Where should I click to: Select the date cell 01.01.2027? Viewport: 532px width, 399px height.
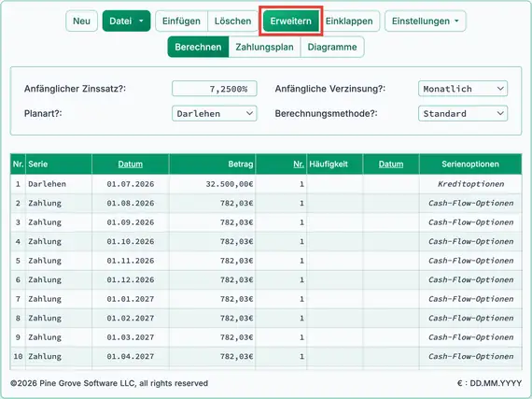click(131, 299)
